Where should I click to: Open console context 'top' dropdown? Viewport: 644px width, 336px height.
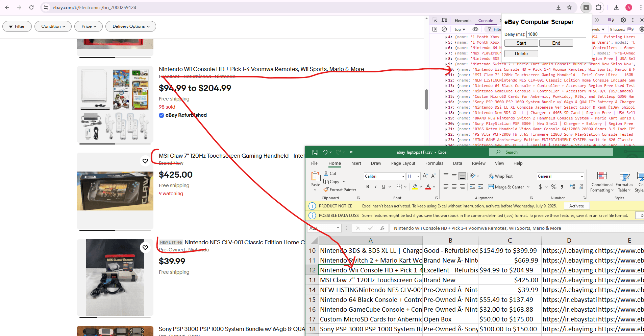pos(460,29)
